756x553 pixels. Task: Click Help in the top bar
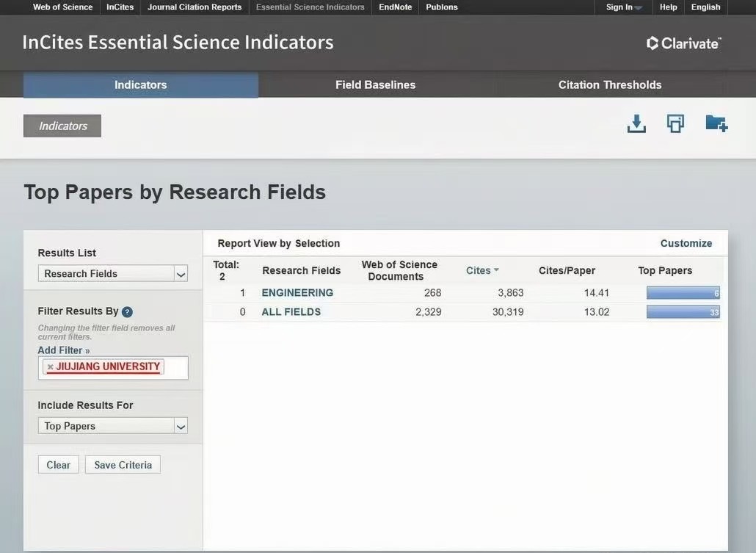point(668,7)
